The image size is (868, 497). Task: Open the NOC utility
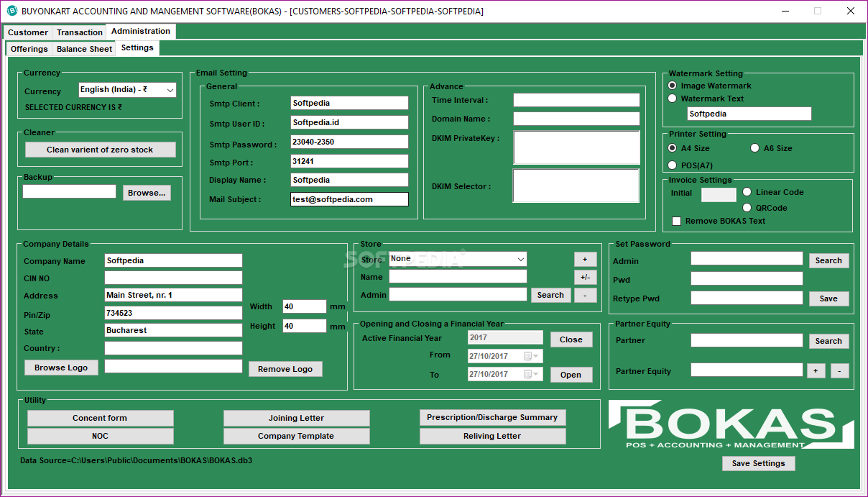100,436
